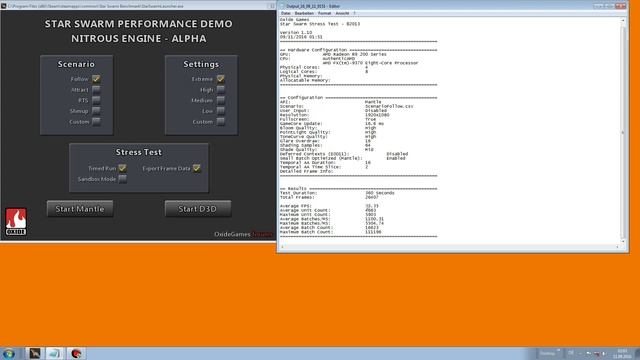Launch the benchmark with Start Mantle

coord(80,209)
